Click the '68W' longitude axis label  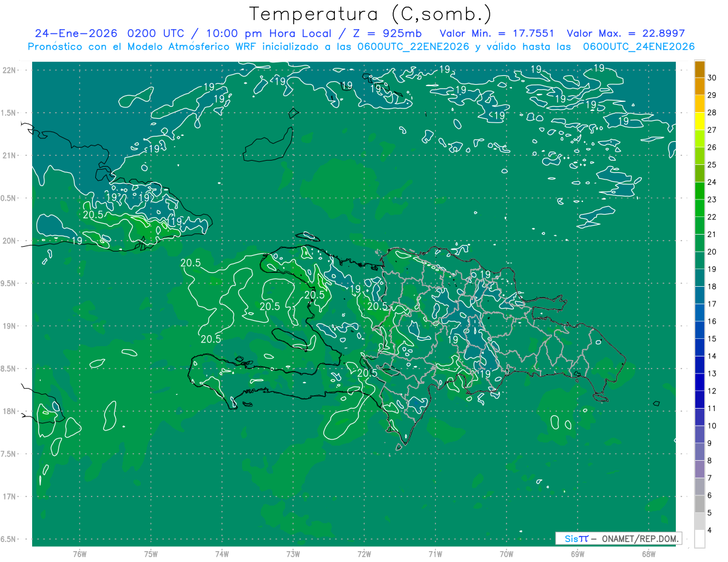point(648,554)
